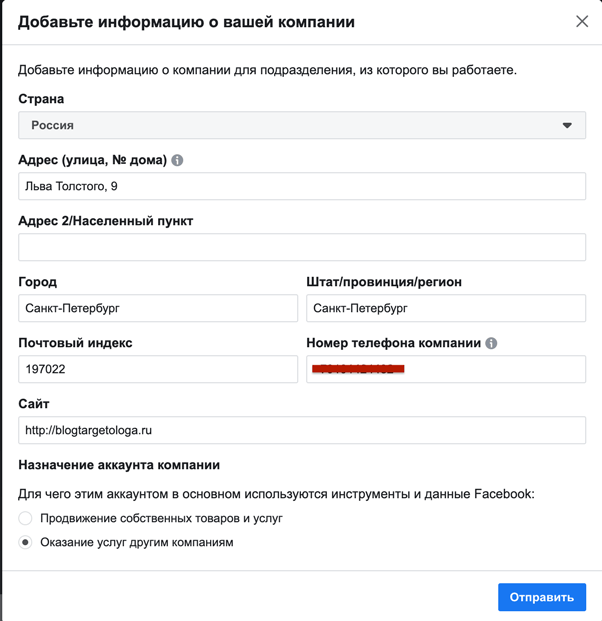Click the Сайт field with blogtargetologa.ru
Viewport: 602px width, 621px height.
(302, 431)
